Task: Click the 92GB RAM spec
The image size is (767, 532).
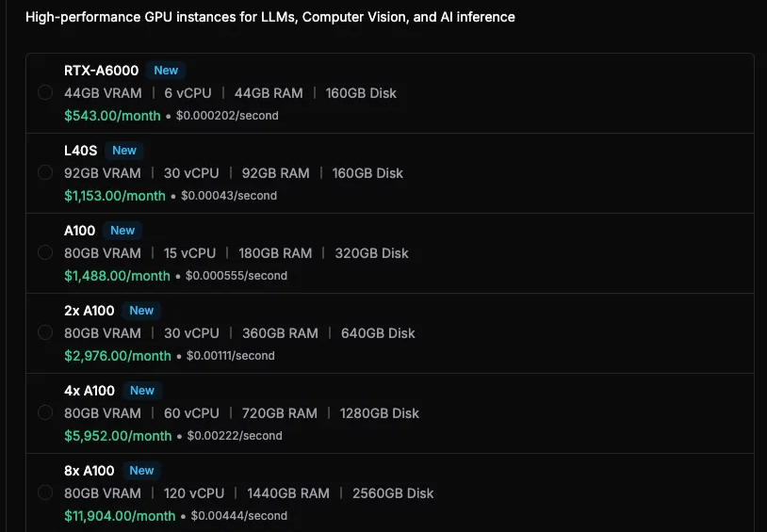Action: (x=275, y=173)
